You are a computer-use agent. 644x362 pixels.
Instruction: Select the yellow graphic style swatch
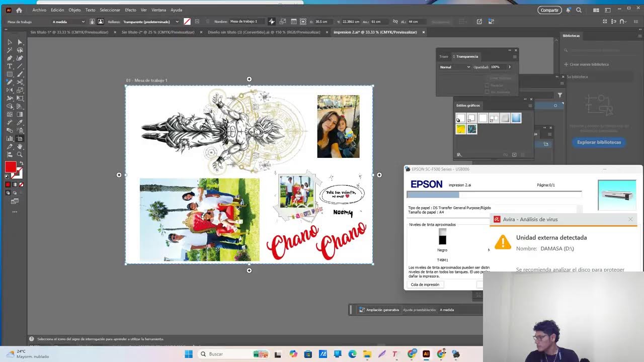pyautogui.click(x=460, y=129)
